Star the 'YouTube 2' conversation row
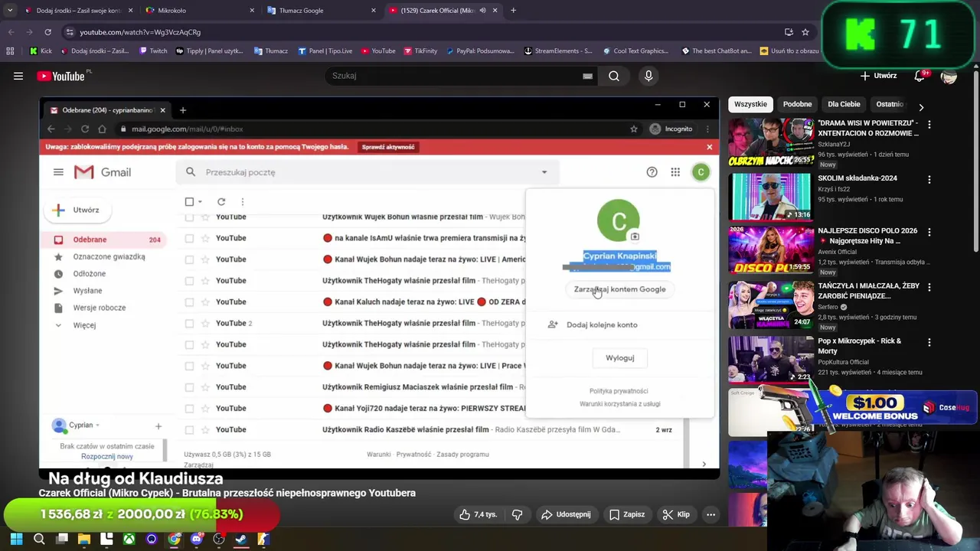 click(205, 323)
